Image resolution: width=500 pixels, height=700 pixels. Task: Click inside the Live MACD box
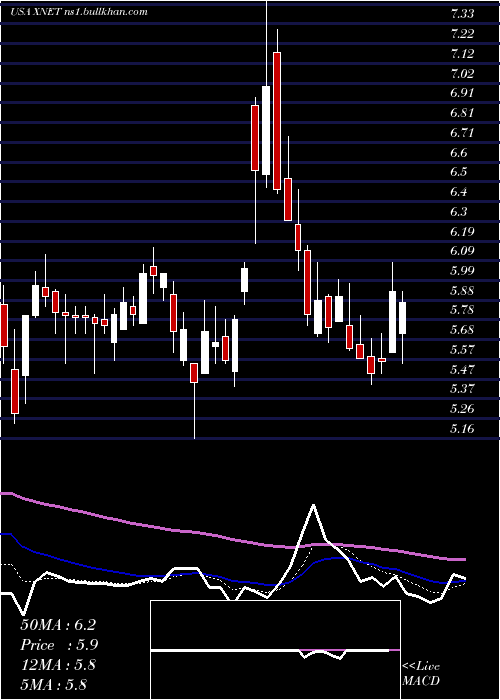coord(275,650)
